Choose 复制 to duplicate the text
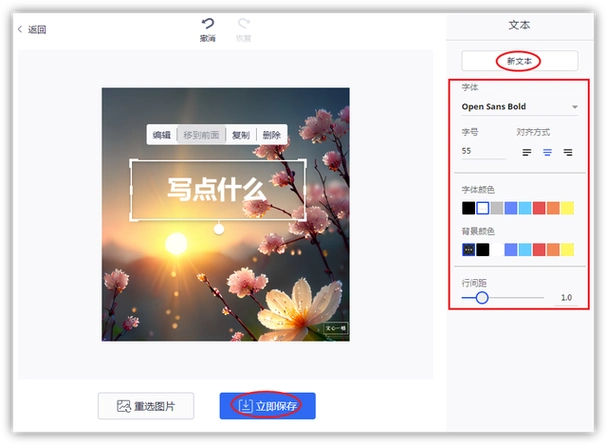This screenshot has height=445, width=607. 240,135
